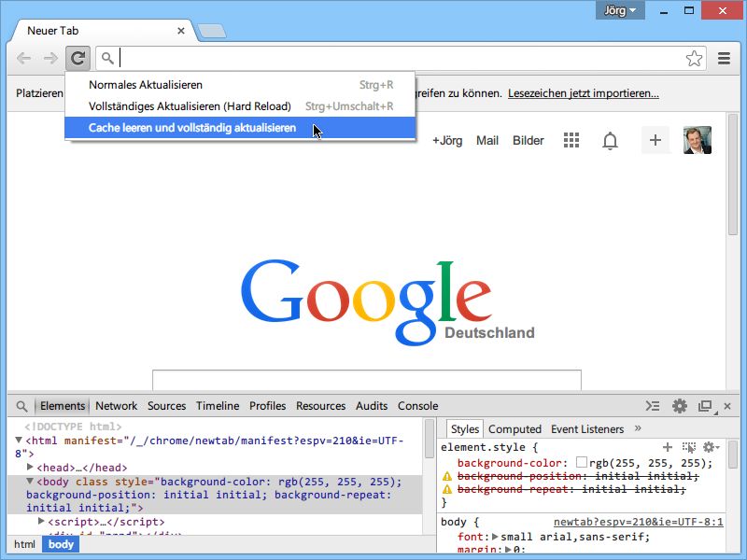Screen dimensions: 747x560
Task: Close the DevTools panel
Action: click(x=727, y=406)
